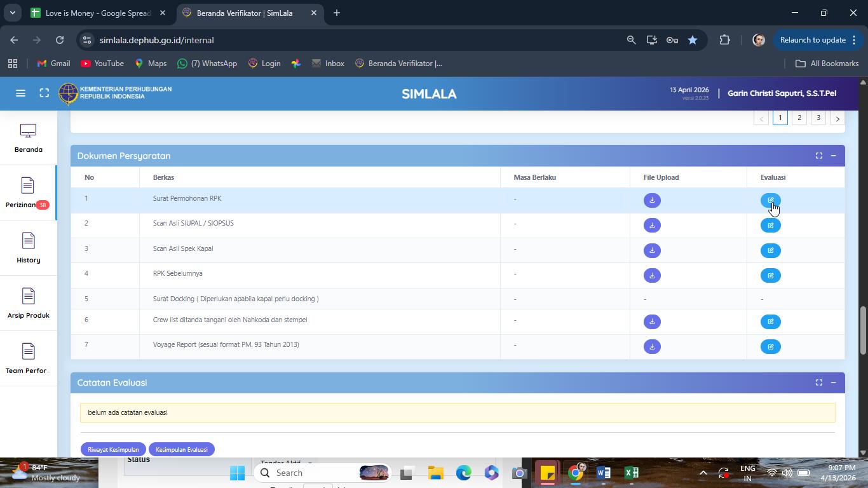The height and width of the screenshot is (488, 868).
Task: Toggle the hamburger sidebar menu
Action: tap(20, 93)
